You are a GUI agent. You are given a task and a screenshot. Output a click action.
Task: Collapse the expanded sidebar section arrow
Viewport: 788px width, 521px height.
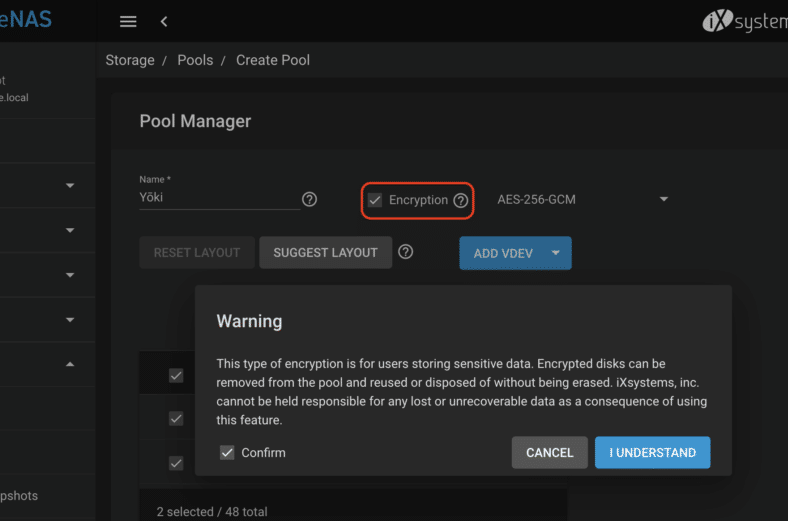click(x=70, y=365)
